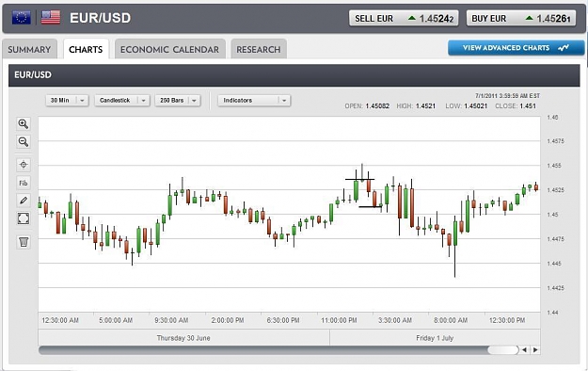Click the Thursday 30 June date band

click(x=183, y=338)
